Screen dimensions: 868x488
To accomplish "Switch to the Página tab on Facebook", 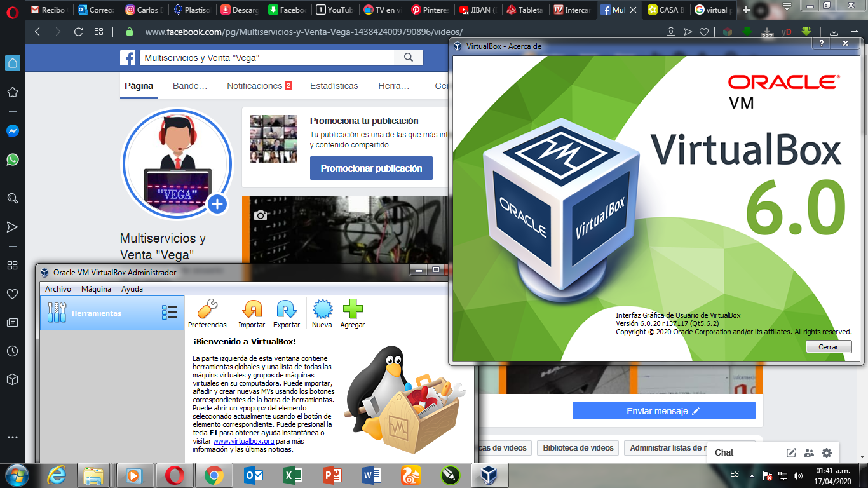I will pos(139,86).
